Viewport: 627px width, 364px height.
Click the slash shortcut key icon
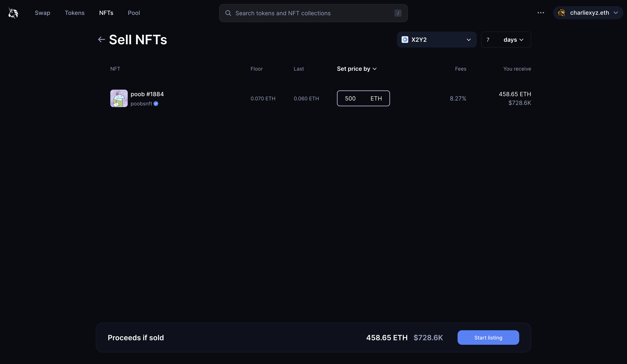point(398,13)
